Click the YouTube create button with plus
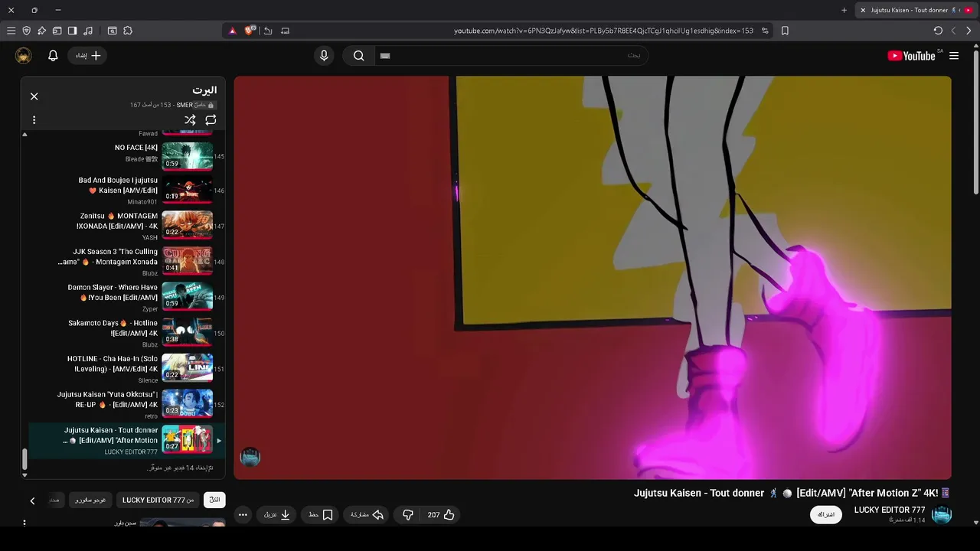 pyautogui.click(x=87, y=55)
